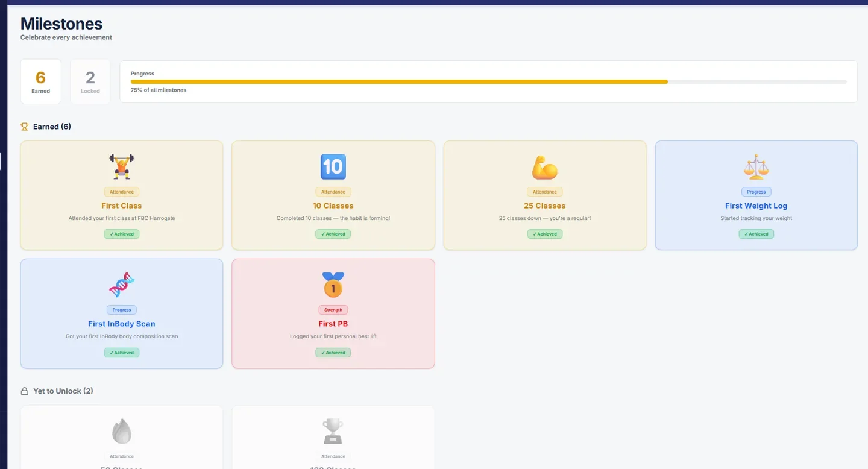The image size is (868, 469).
Task: Click the "Yet to Unlock (2)" section heading
Action: pyautogui.click(x=63, y=391)
